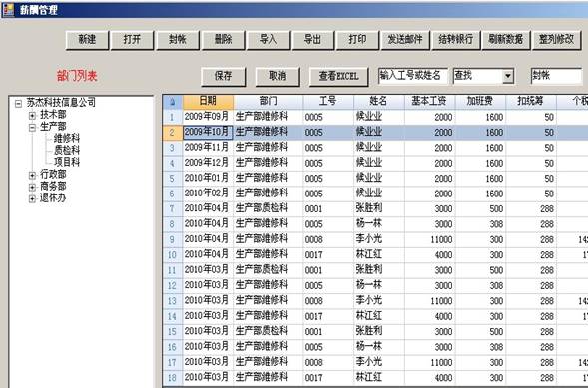Open the 查看EXCEL view
Image resolution: width=588 pixels, height=388 pixels.
[x=339, y=77]
